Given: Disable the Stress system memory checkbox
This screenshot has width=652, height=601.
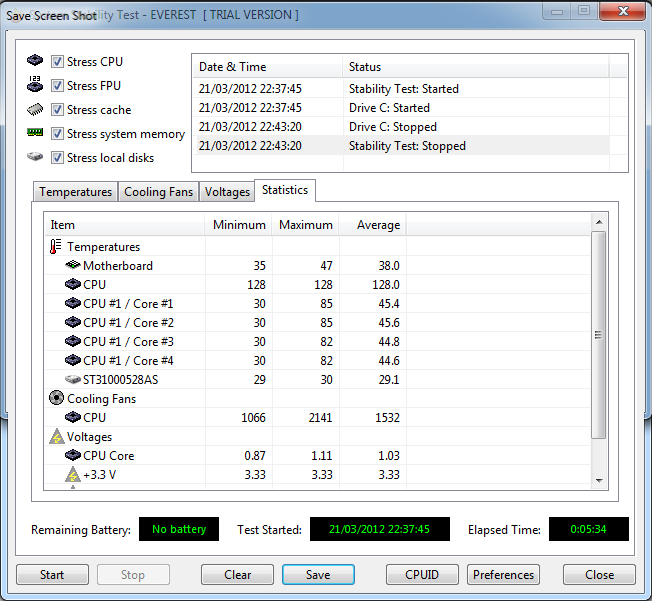Looking at the screenshot, I should pos(57,134).
